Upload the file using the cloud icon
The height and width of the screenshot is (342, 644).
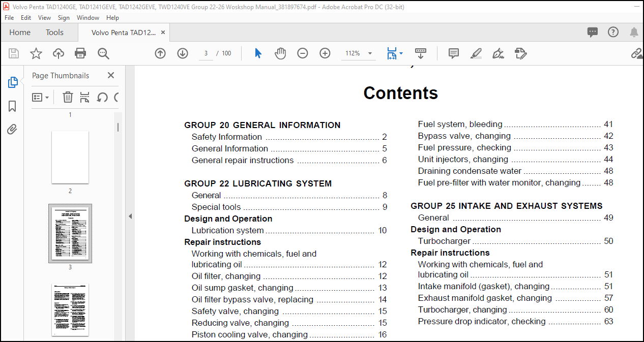pyautogui.click(x=58, y=53)
